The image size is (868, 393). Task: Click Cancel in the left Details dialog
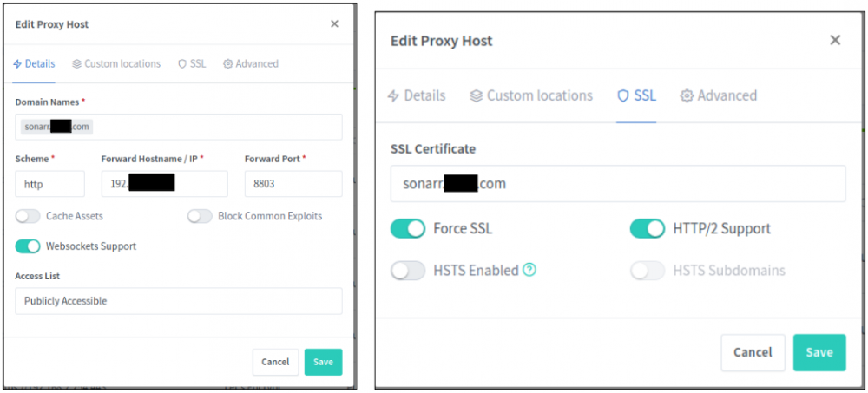tap(275, 362)
